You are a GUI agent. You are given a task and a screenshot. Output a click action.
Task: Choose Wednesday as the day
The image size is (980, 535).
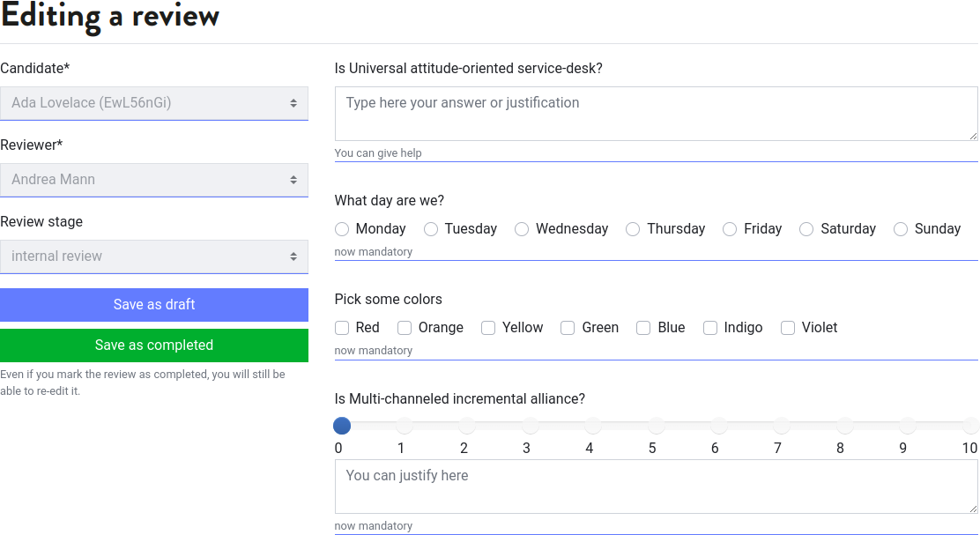coord(522,229)
